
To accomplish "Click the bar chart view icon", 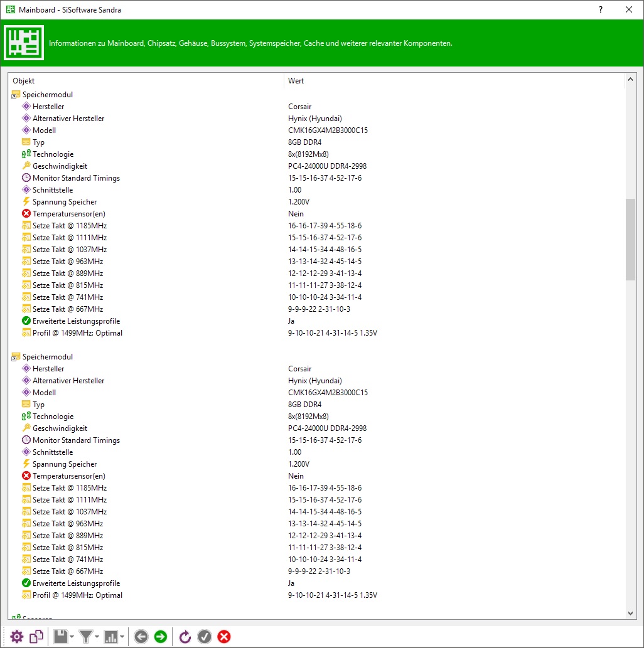I will (x=111, y=637).
